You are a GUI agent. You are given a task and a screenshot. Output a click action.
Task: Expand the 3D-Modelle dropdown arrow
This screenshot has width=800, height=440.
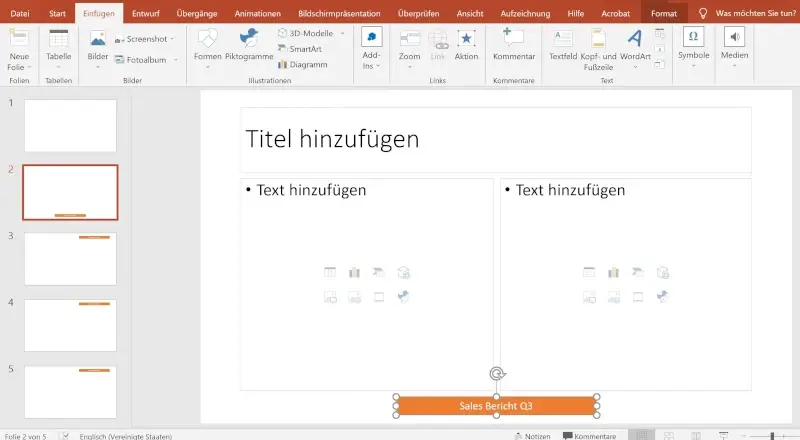pyautogui.click(x=342, y=33)
